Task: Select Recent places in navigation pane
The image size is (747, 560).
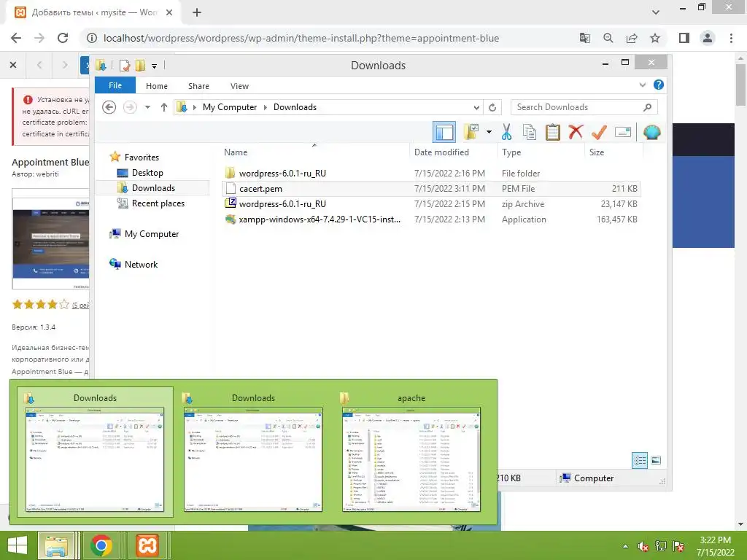Action: [x=158, y=203]
